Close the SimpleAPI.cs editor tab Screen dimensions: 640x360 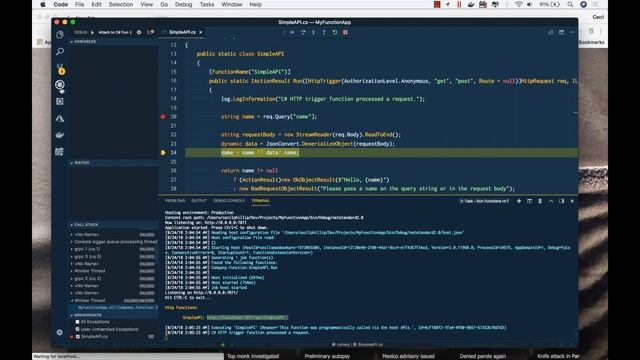[x=200, y=32]
